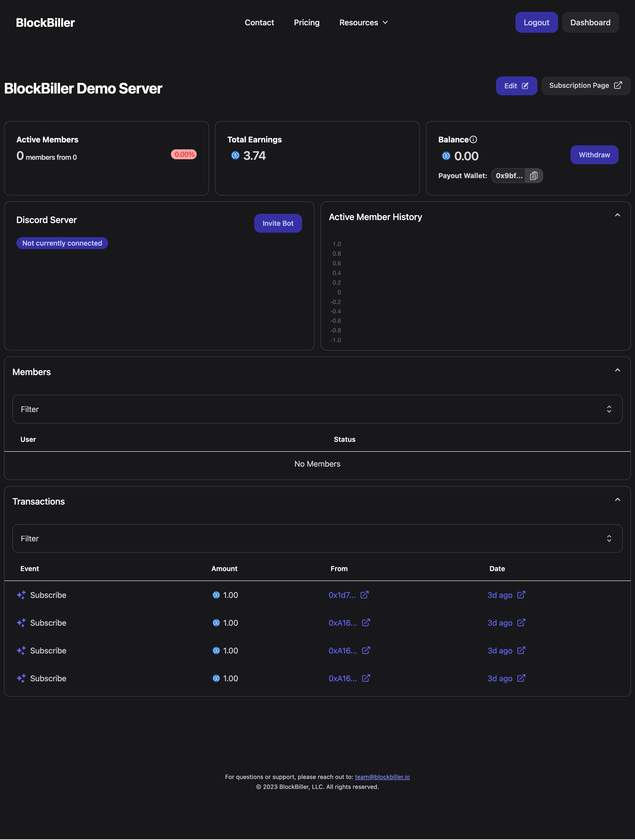Collapse the Active Member History panel
This screenshot has height=840, width=635.
(x=618, y=215)
